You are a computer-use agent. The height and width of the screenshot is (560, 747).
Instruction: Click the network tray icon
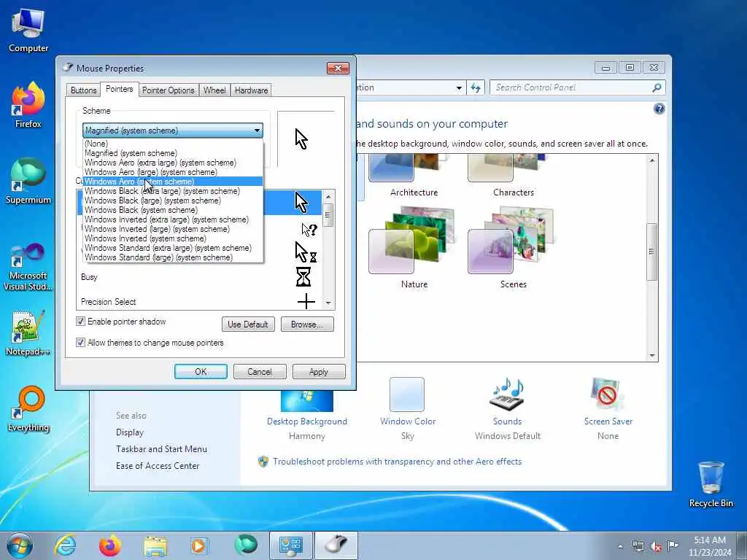638,546
